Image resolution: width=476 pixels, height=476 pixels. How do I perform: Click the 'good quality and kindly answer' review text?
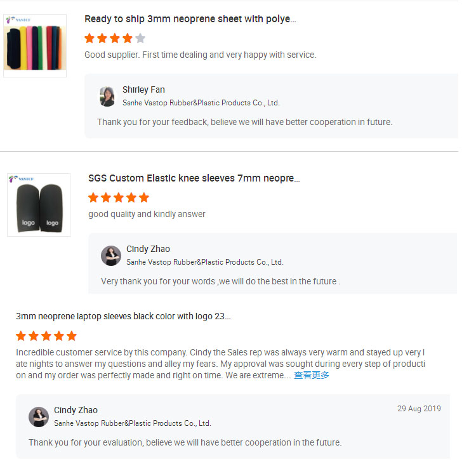(x=147, y=214)
